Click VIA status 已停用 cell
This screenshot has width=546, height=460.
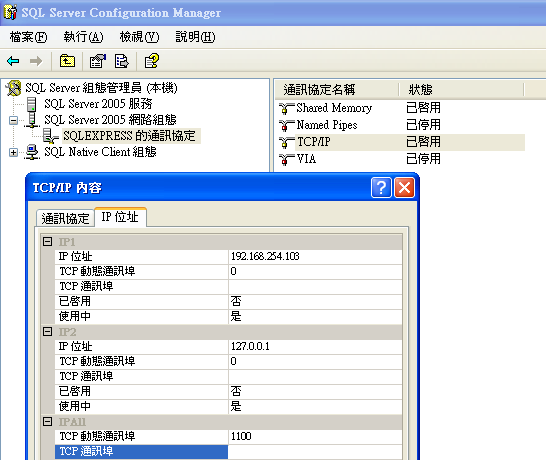point(423,159)
